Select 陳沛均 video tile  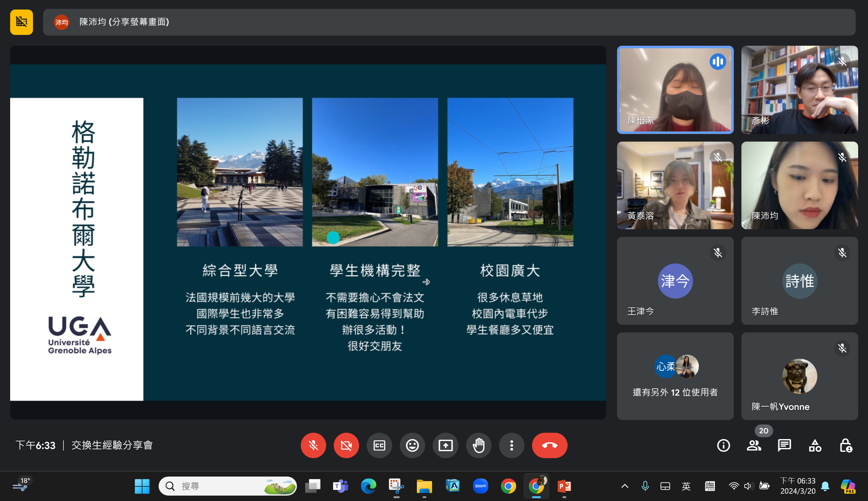coord(799,185)
